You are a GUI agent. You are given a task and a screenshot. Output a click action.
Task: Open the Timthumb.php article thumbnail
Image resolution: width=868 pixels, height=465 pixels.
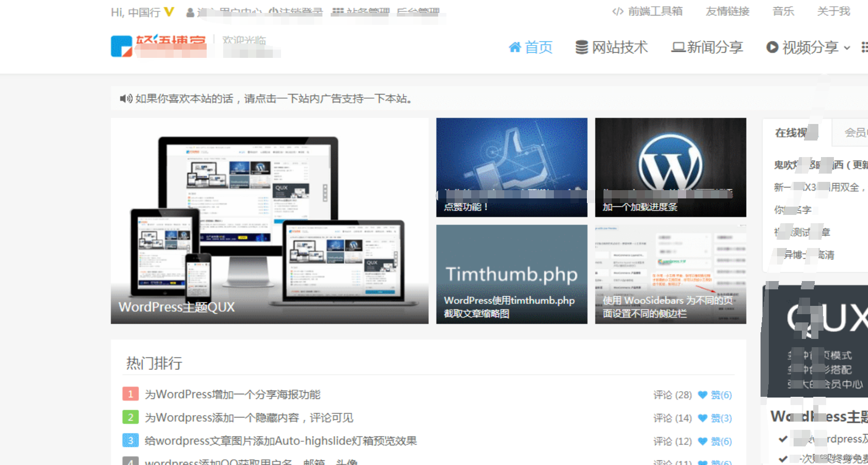(512, 274)
